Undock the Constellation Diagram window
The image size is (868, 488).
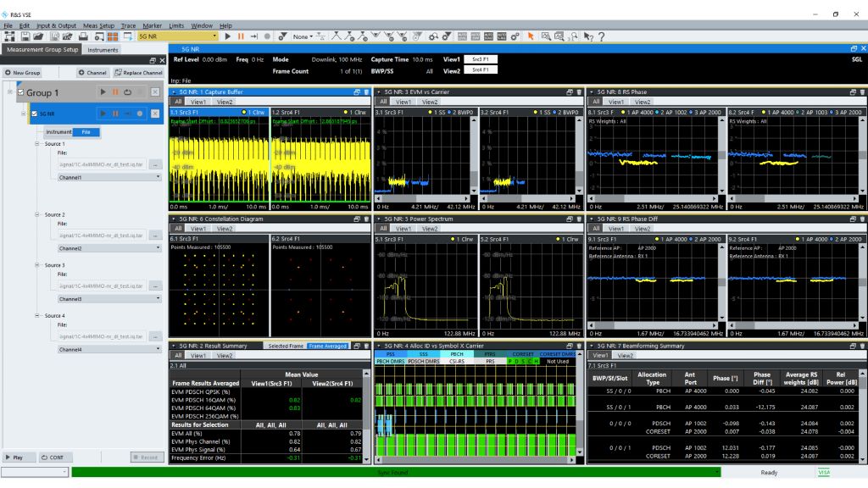[x=357, y=219]
